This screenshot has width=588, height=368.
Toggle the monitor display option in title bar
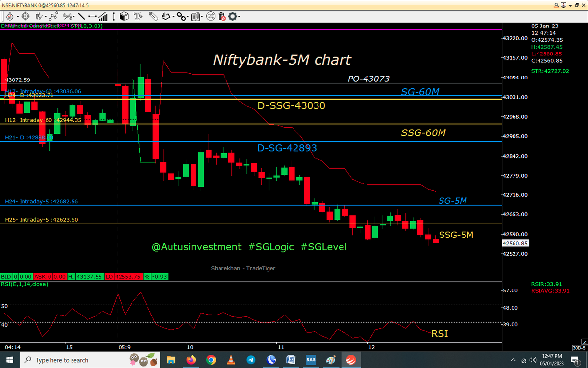click(x=563, y=4)
